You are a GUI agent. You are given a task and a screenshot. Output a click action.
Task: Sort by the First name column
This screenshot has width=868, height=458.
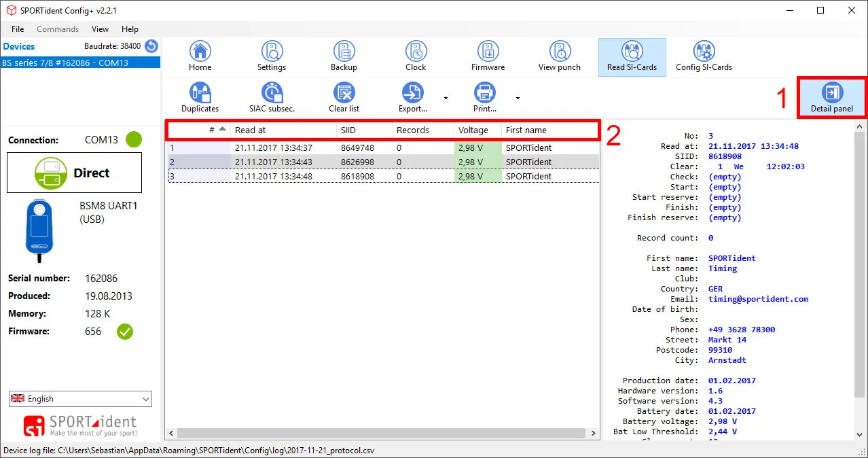pyautogui.click(x=550, y=130)
